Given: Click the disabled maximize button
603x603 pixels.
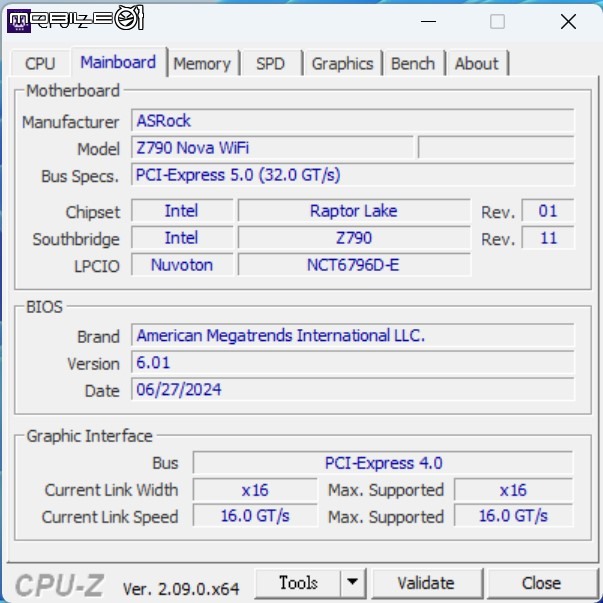Looking at the screenshot, I should 497,22.
